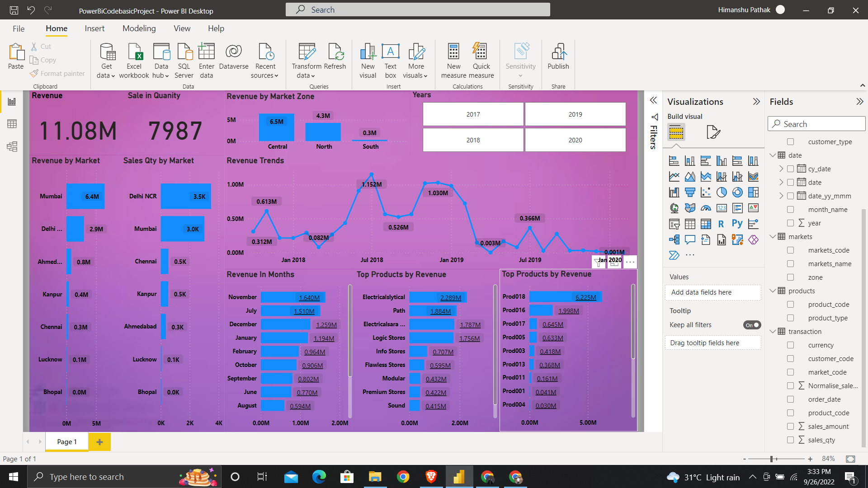Open Model view in left sidebar

tap(12, 146)
